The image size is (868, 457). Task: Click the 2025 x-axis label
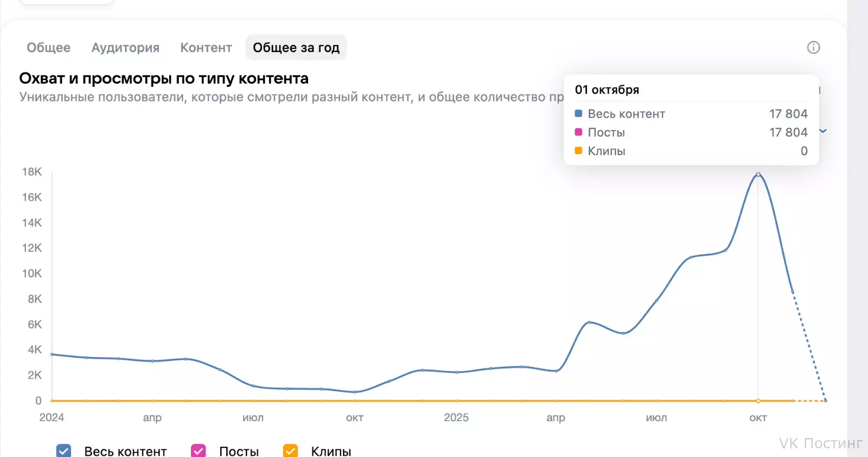pyautogui.click(x=456, y=417)
